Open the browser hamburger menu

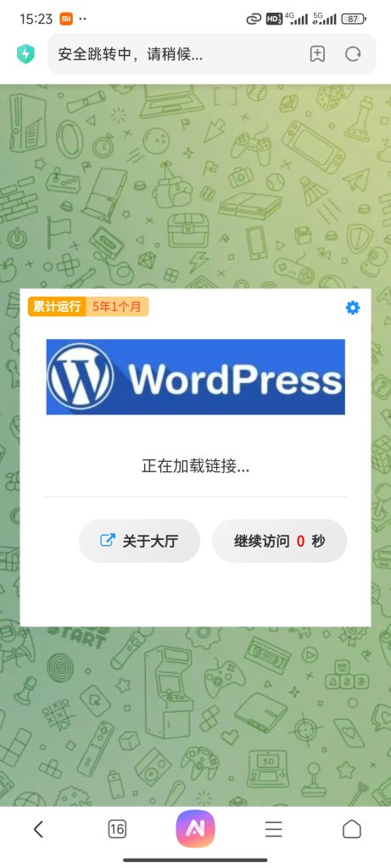click(x=274, y=829)
